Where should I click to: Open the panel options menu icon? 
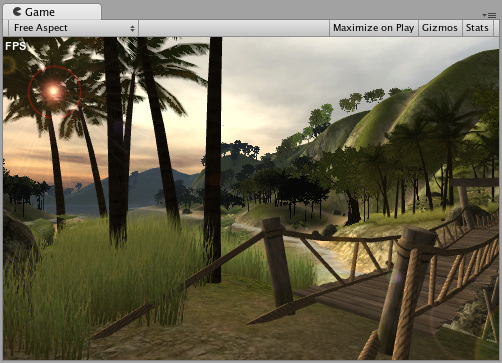click(x=489, y=15)
